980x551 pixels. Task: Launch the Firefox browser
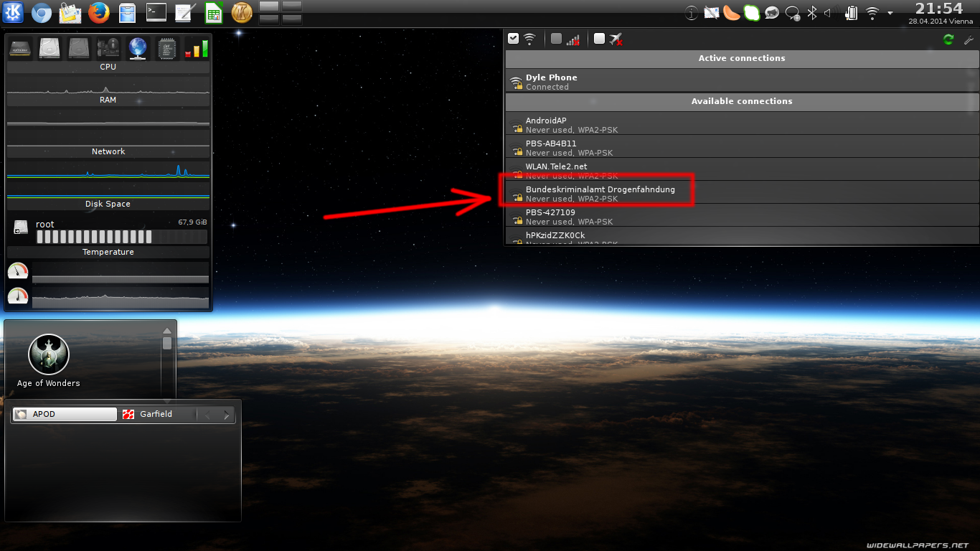(99, 12)
